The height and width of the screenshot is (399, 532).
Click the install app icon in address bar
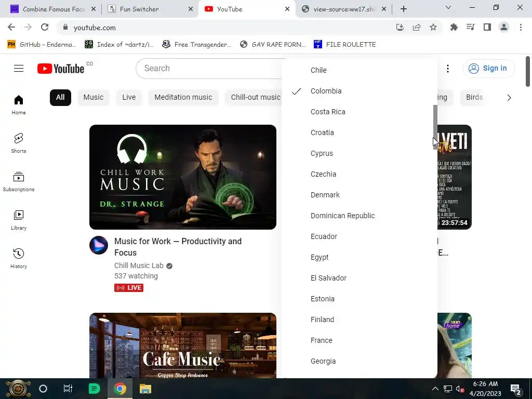coord(400,28)
